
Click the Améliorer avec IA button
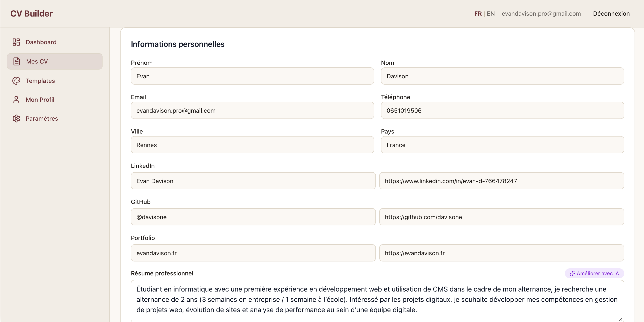click(594, 273)
